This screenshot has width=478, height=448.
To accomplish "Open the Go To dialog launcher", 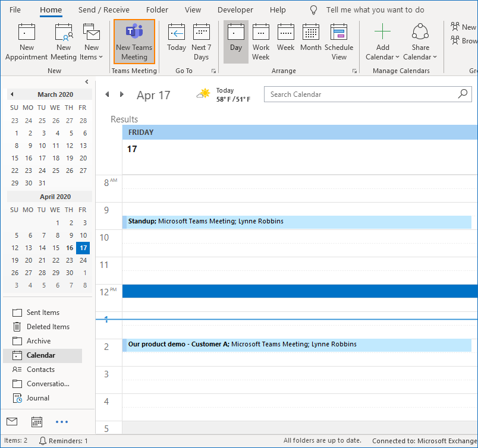I will click(x=213, y=71).
